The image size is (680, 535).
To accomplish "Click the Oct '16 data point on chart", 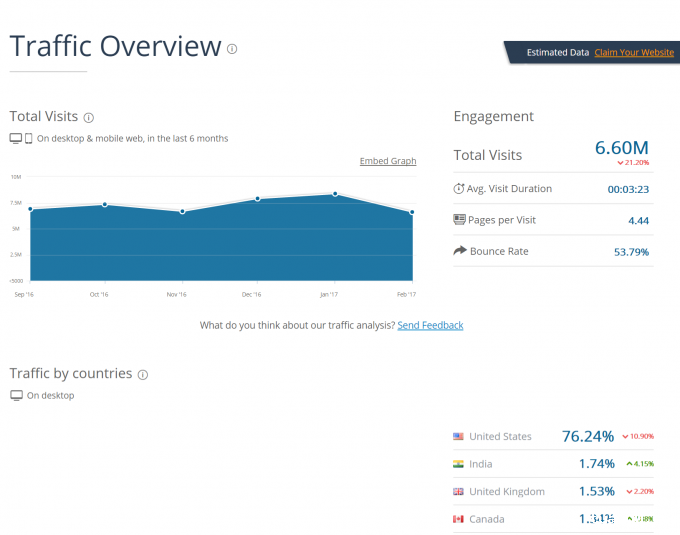I will pyautogui.click(x=105, y=205).
